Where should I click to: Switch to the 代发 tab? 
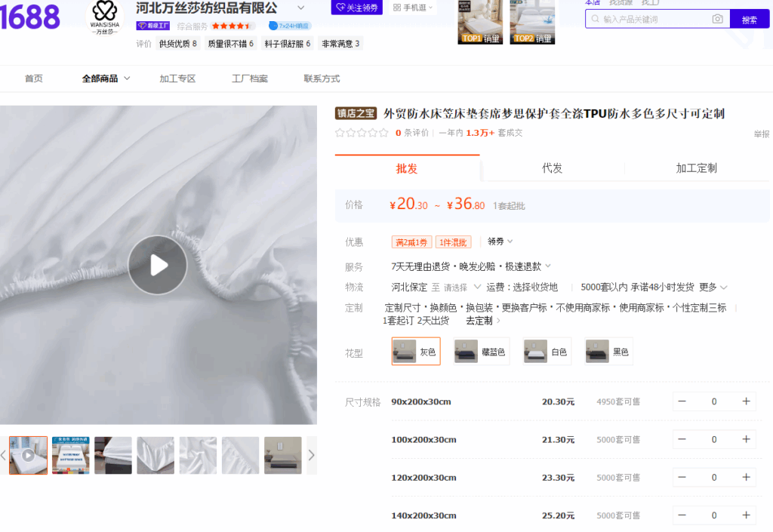click(552, 168)
